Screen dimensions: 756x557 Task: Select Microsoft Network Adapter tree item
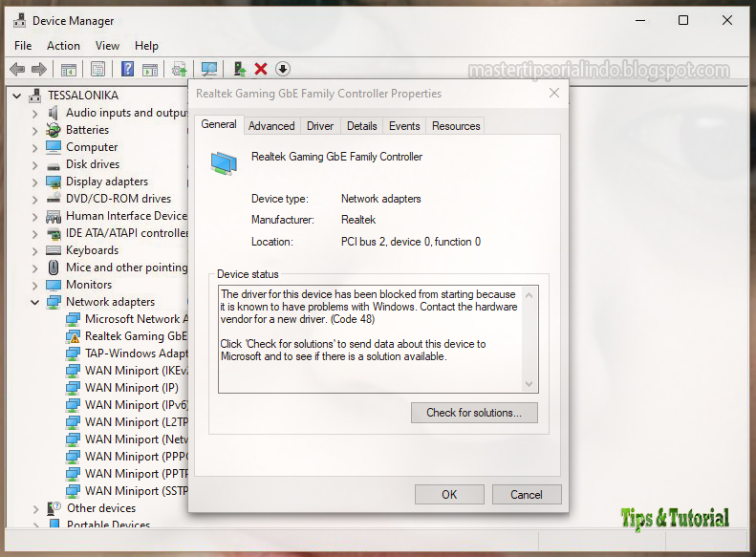[x=137, y=319]
